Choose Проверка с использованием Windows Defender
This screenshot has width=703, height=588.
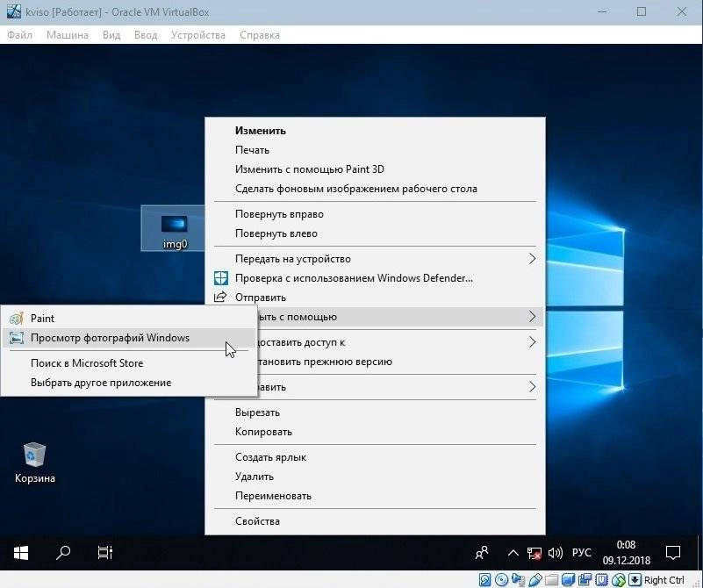point(375,278)
